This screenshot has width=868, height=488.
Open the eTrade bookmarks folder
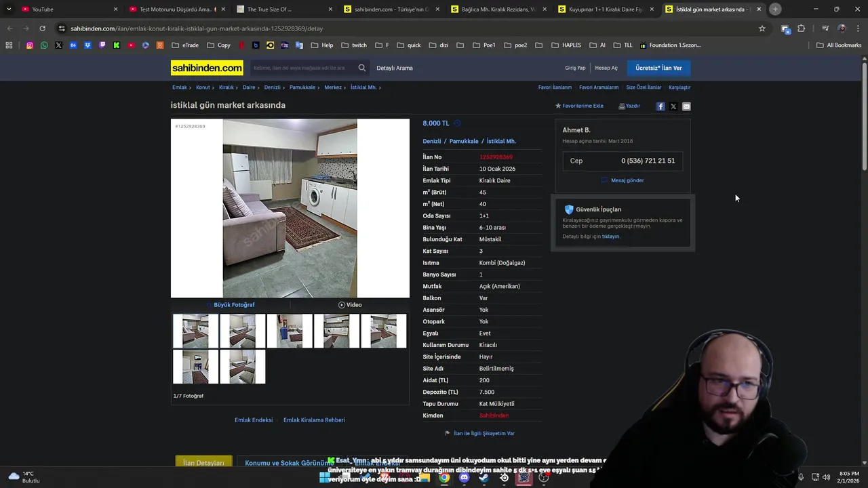coord(185,45)
